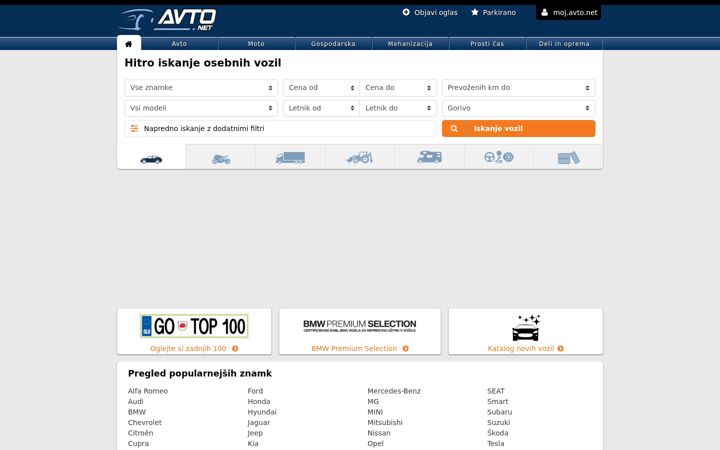
Task: Open the Honda brand link
Action: (259, 402)
